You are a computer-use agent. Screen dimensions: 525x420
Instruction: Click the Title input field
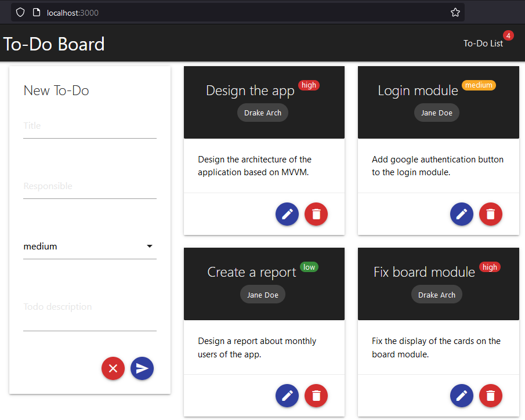click(x=90, y=125)
